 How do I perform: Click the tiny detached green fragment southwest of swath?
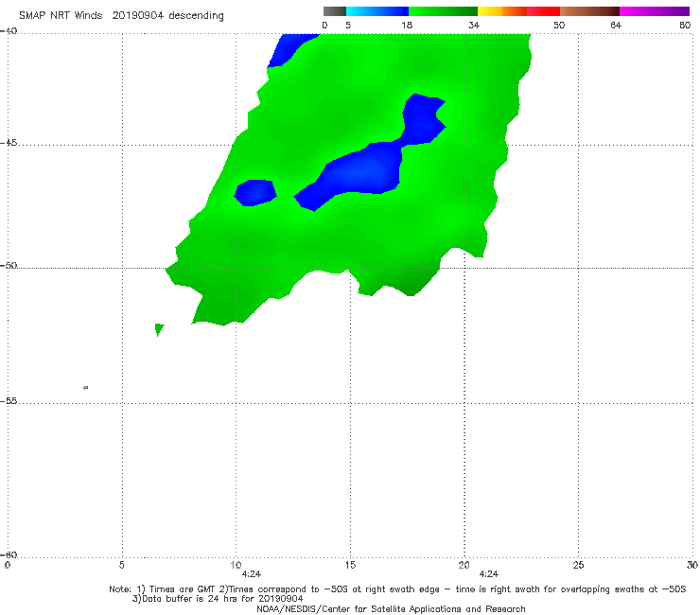[159, 329]
